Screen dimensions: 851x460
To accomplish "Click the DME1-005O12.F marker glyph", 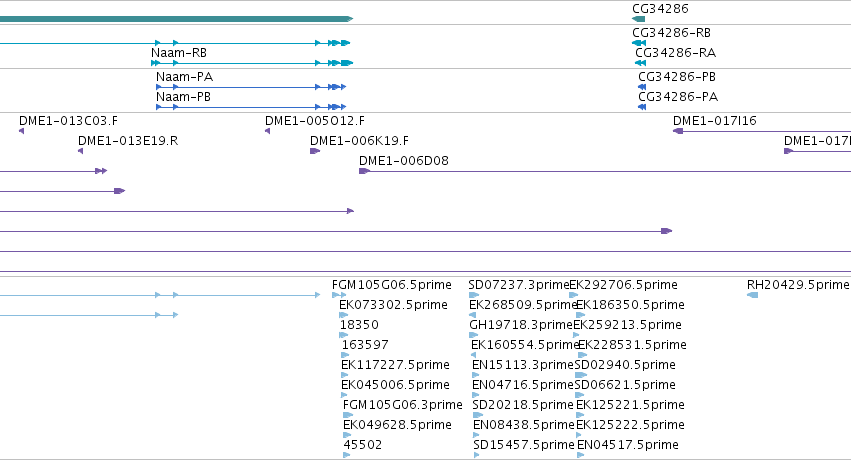I will pyautogui.click(x=268, y=131).
